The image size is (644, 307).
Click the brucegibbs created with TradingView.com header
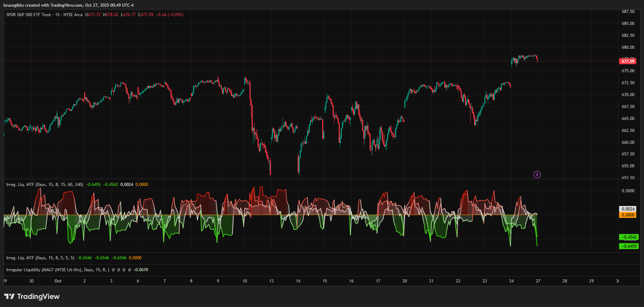(68, 5)
